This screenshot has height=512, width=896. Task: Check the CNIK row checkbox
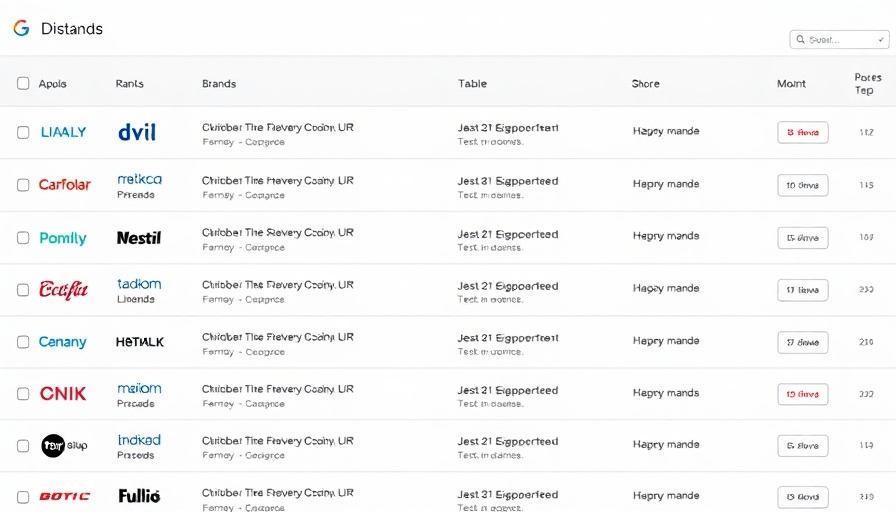[23, 394]
